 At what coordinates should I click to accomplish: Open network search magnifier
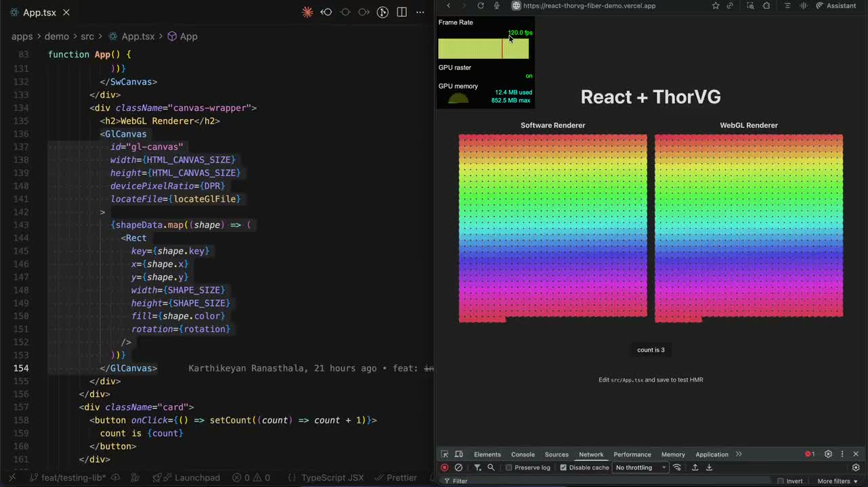pyautogui.click(x=492, y=467)
